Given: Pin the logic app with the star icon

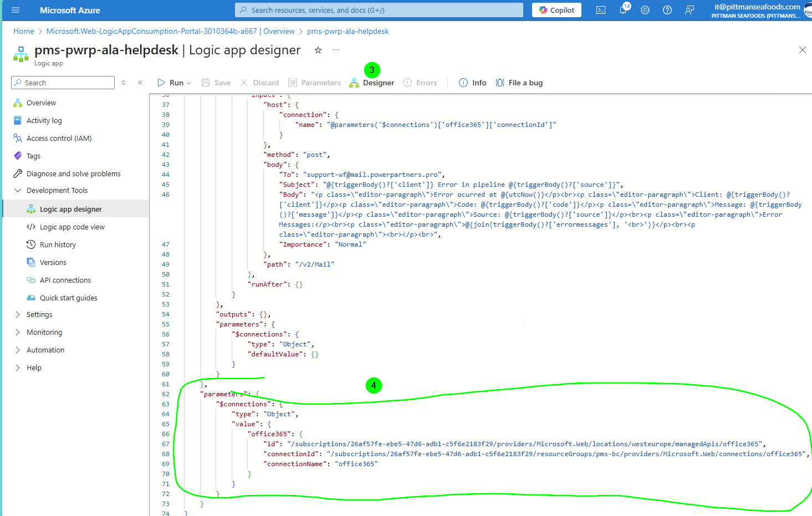Looking at the screenshot, I should (x=318, y=50).
